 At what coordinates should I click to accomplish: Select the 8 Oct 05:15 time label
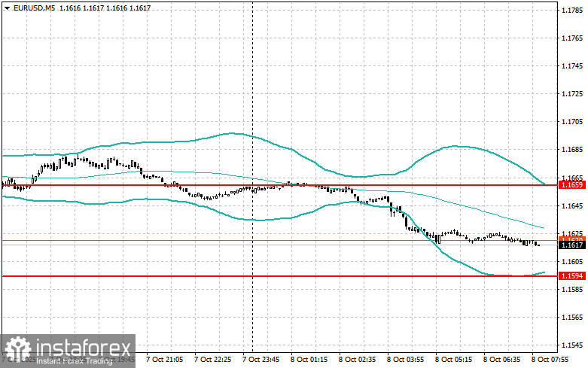453,360
